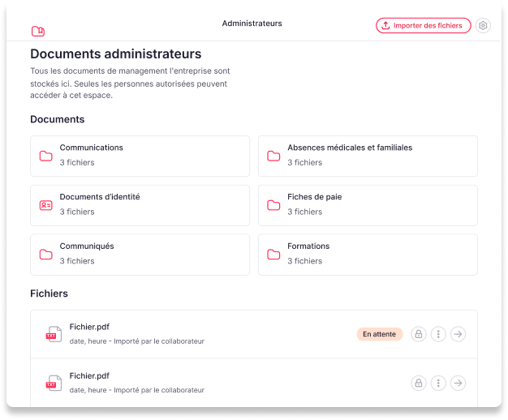Open the Communiqués folder
Screen dimensions: 508x420
point(140,254)
